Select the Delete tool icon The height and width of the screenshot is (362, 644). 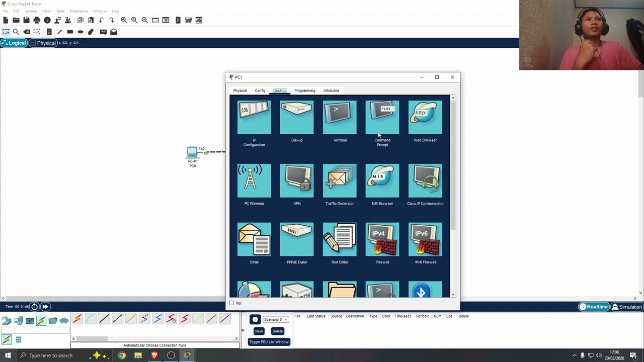tap(26, 32)
